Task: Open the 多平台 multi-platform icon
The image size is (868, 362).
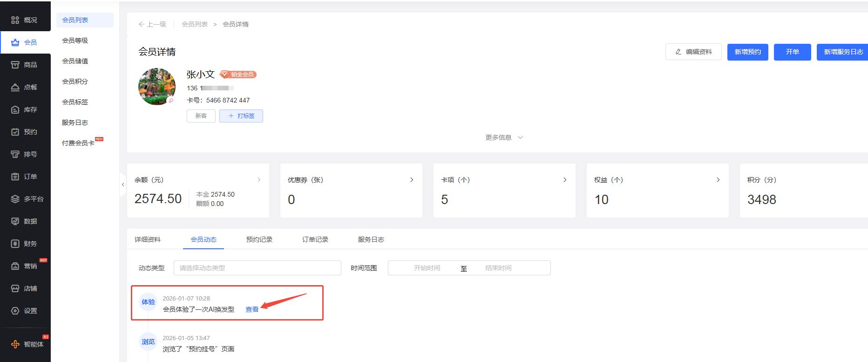Action: pyautogui.click(x=15, y=199)
